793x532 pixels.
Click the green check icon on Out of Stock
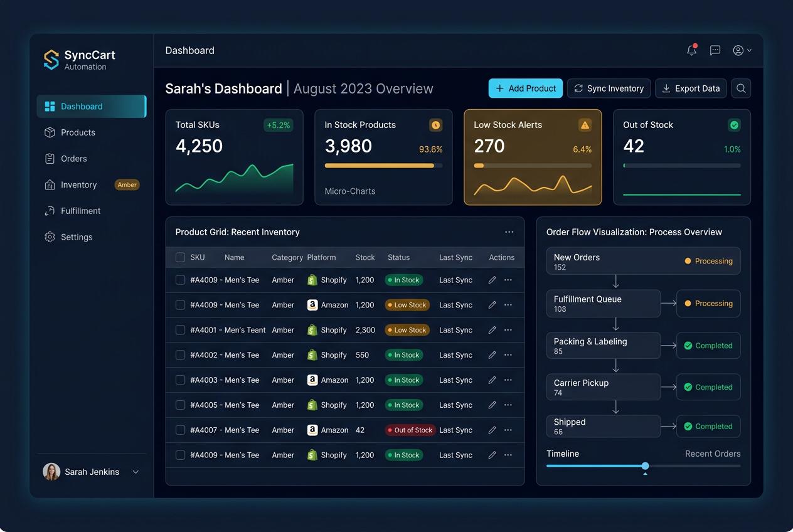pyautogui.click(x=734, y=125)
